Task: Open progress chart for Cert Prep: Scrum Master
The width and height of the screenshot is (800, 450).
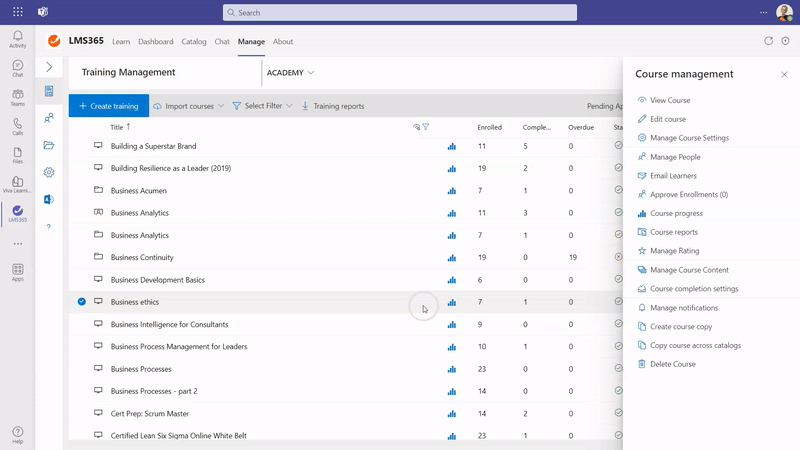Action: (x=452, y=414)
